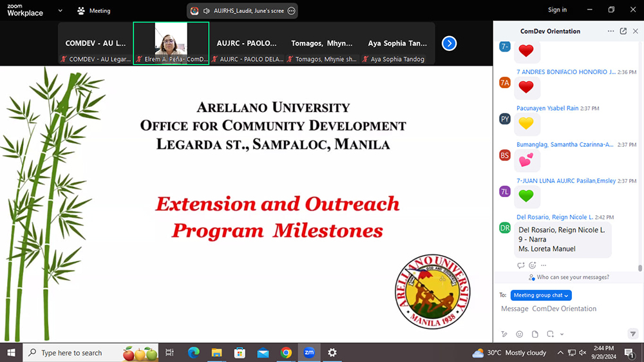Open the Meeting group chat recipient dropdown
Screen dimensions: 644x362
pyautogui.click(x=541, y=295)
